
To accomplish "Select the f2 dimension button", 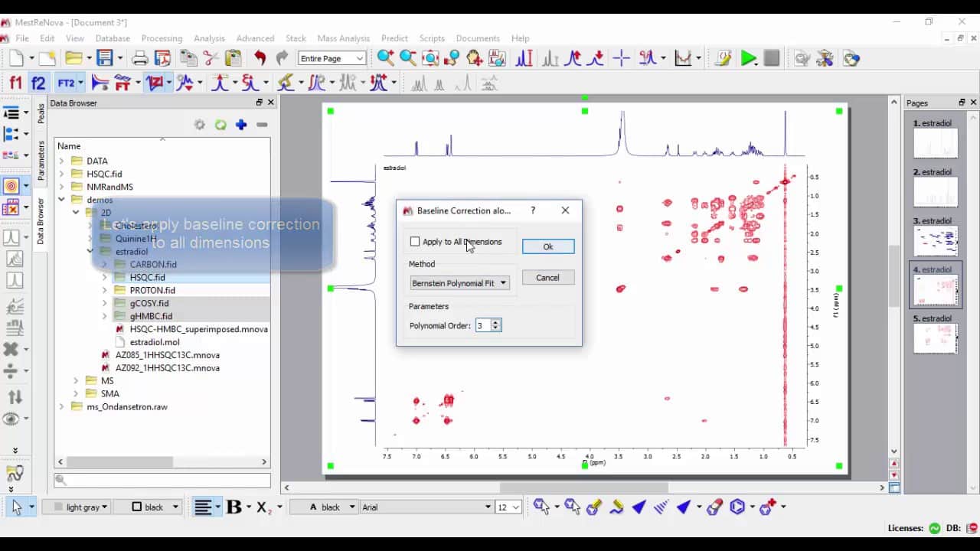I will click(38, 82).
